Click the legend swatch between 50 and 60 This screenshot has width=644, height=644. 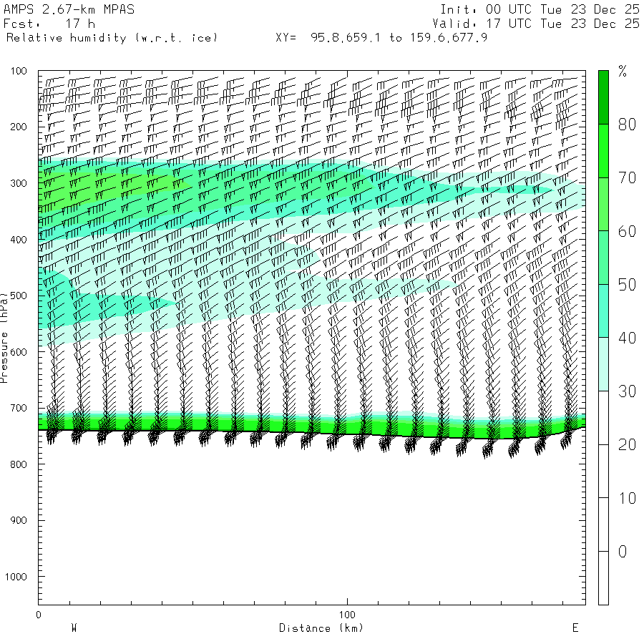click(x=603, y=258)
